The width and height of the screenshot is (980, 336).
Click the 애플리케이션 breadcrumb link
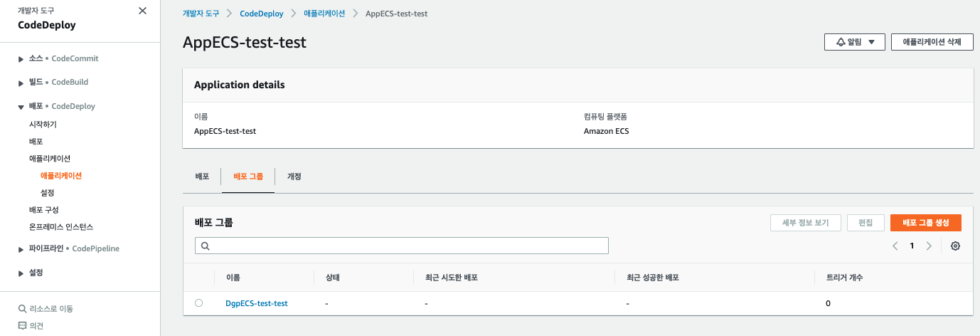click(325, 14)
